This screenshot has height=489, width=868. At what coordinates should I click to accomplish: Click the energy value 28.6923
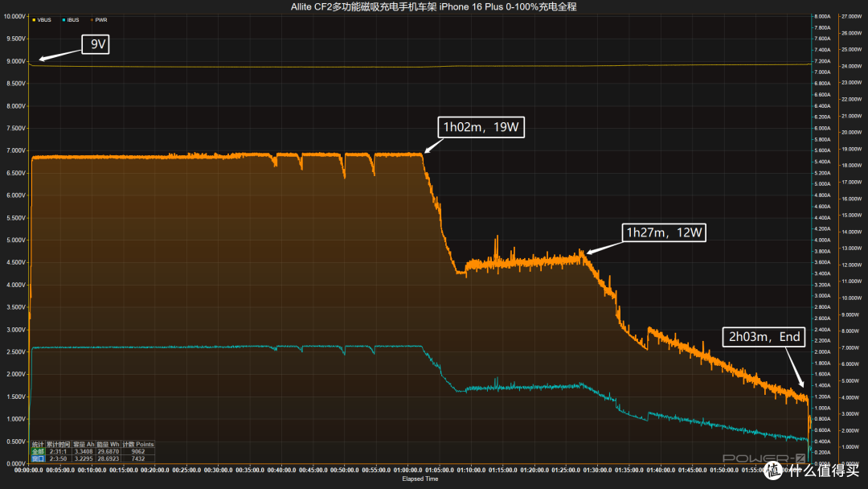pyautogui.click(x=108, y=458)
